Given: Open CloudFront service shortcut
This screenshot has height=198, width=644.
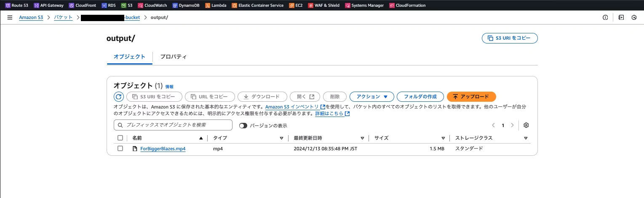Looking at the screenshot, I should pos(83,5).
